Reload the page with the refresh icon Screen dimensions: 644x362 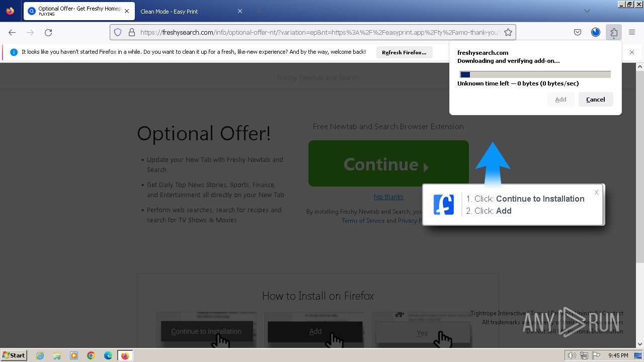coord(48,32)
